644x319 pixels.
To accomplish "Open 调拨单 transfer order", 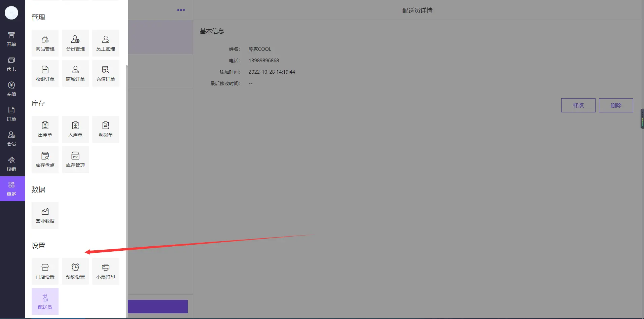I will click(106, 129).
